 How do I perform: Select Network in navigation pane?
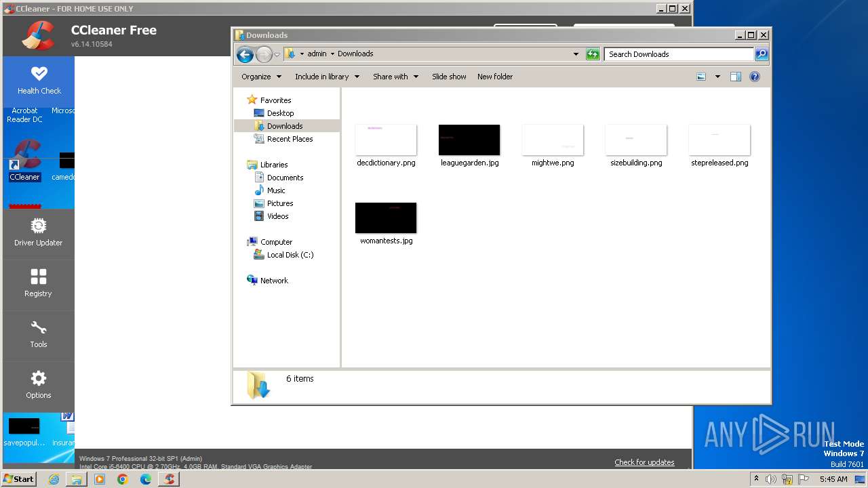274,281
